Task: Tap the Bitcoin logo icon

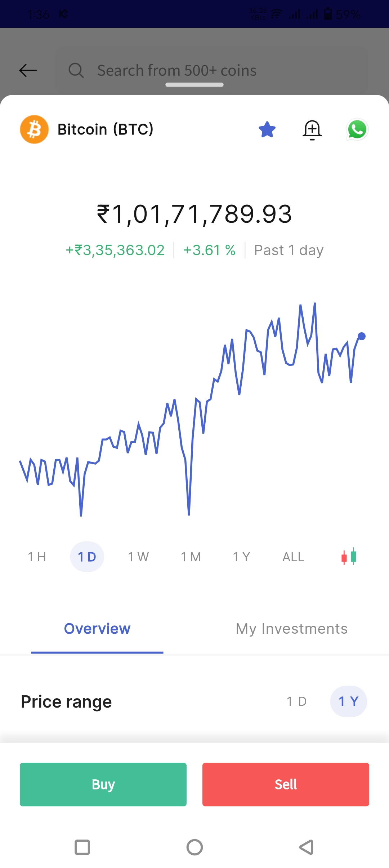Action: [x=34, y=129]
